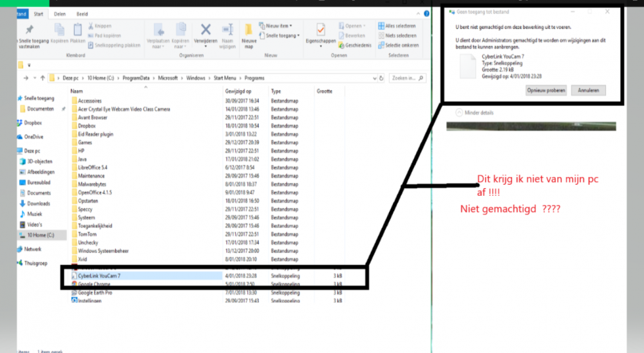644x353 pixels.
Task: Click ProgramData in the address path
Action: point(136,78)
